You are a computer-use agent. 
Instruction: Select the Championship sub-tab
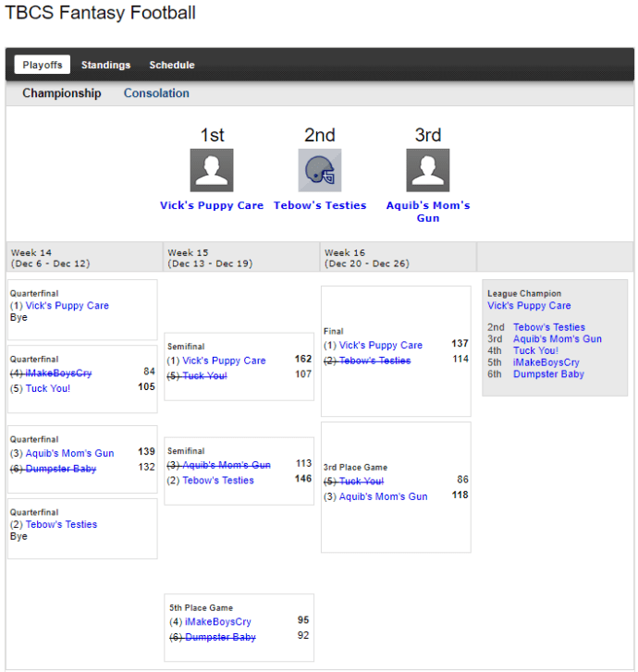(62, 93)
